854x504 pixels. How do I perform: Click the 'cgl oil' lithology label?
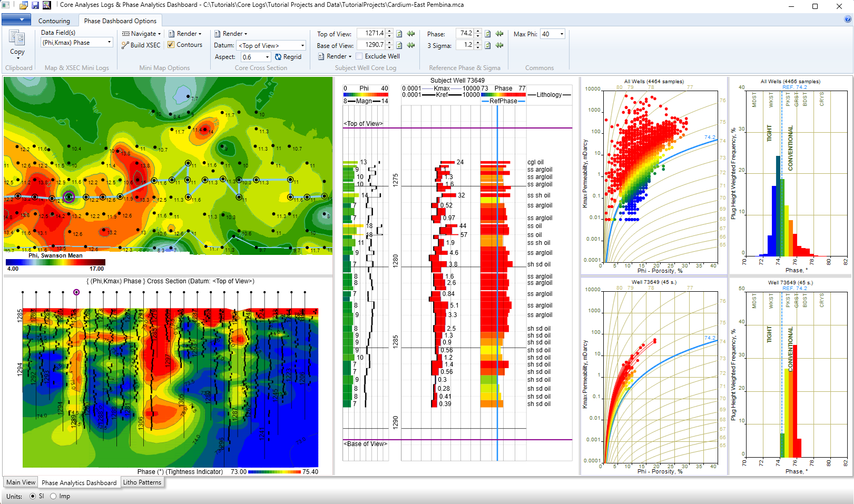[x=535, y=162]
